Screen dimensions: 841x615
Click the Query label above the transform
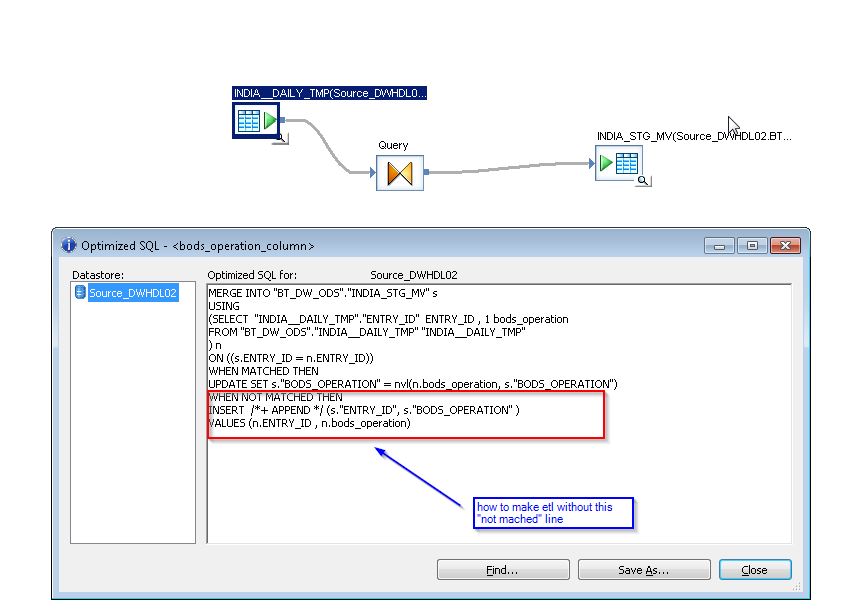393,144
